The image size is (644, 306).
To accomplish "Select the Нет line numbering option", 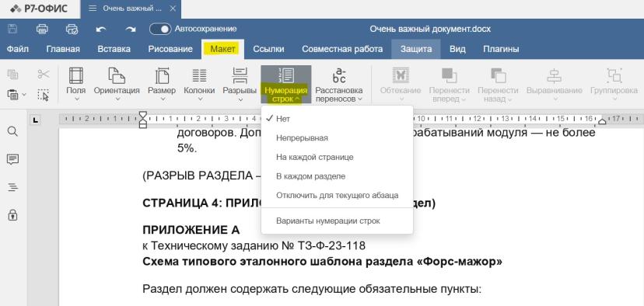I will [x=337, y=119].
